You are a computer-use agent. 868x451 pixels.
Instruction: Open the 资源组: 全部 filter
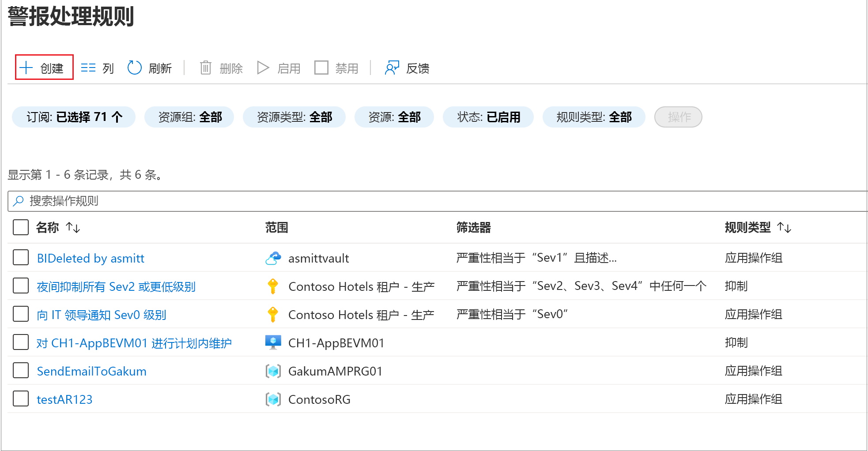click(x=189, y=117)
